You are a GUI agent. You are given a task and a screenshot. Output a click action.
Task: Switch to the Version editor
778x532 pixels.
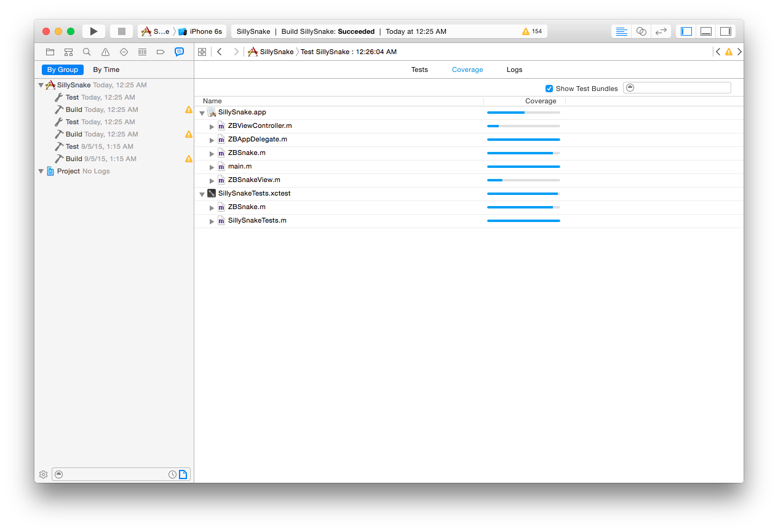click(x=661, y=31)
